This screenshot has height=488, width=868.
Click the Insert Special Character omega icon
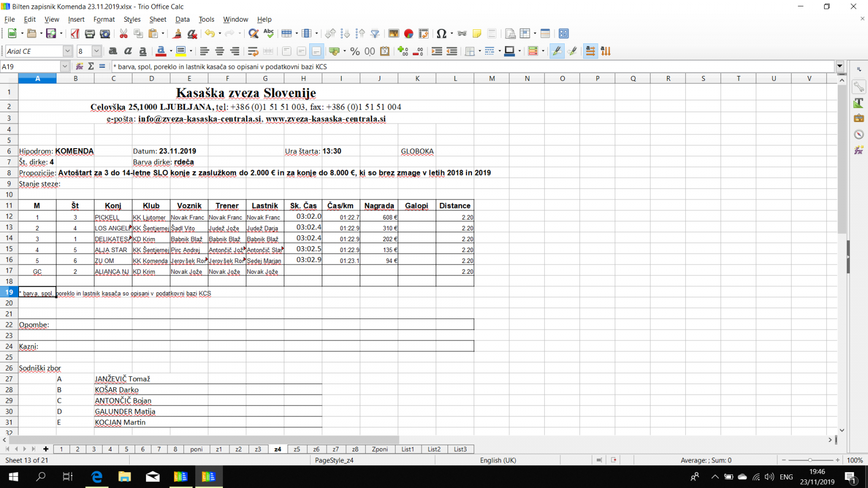click(x=441, y=34)
